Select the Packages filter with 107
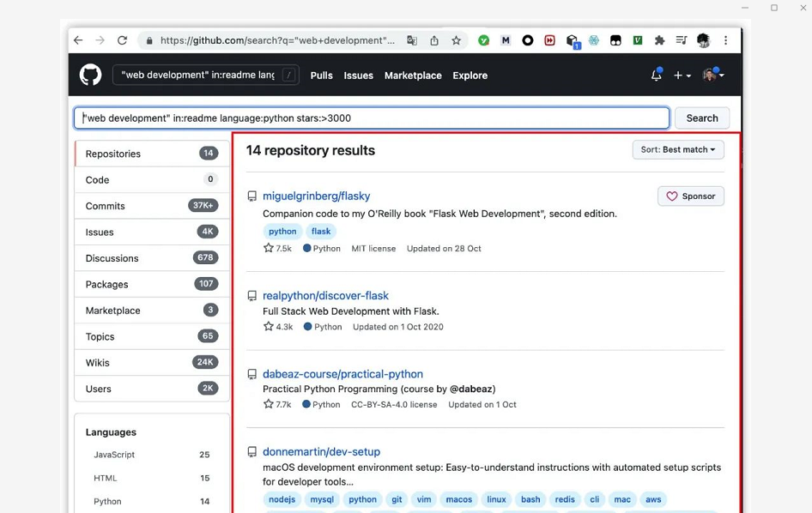The height and width of the screenshot is (513, 812). coord(152,284)
